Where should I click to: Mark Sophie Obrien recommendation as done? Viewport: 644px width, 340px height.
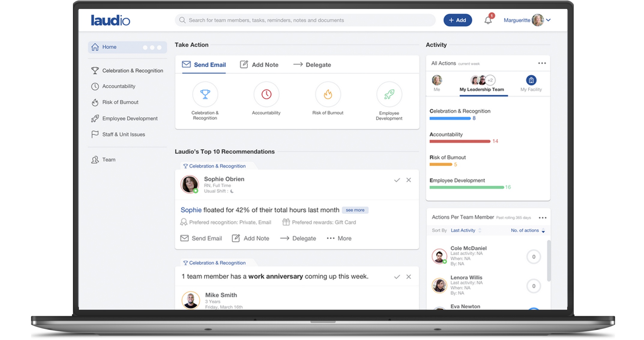[x=397, y=180]
